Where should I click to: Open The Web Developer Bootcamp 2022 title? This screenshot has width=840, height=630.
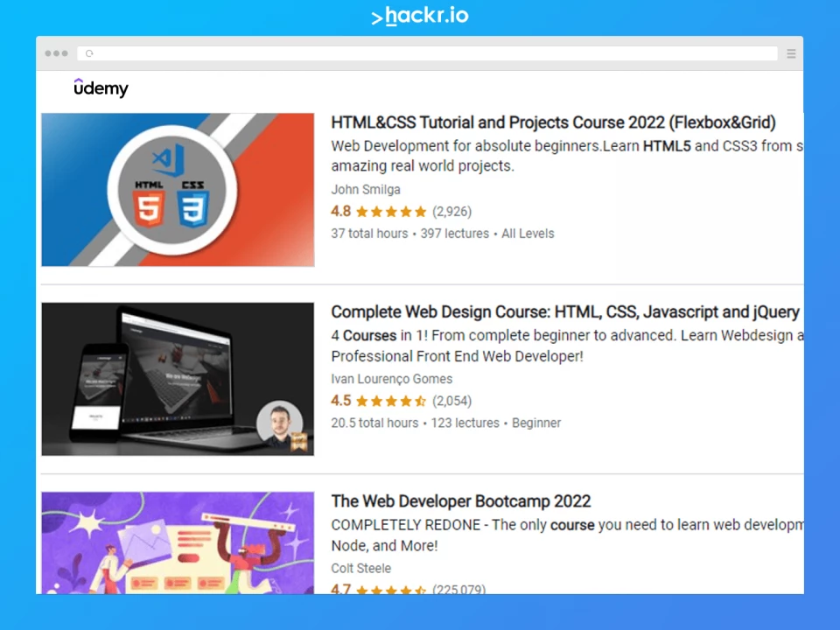pos(460,501)
